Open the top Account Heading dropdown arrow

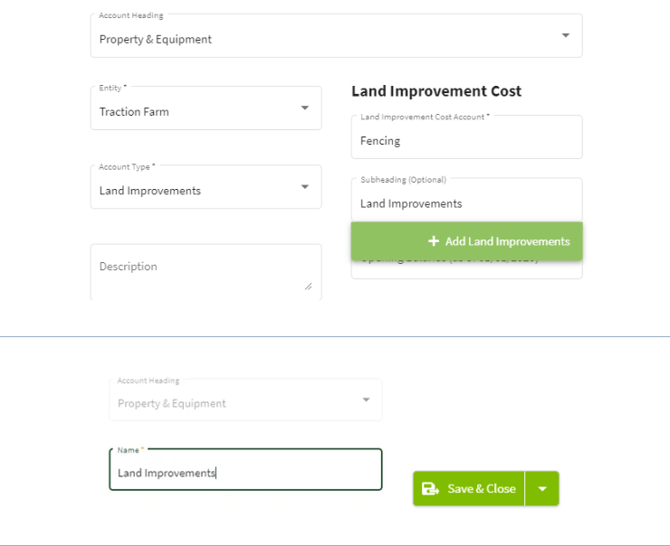[565, 36]
